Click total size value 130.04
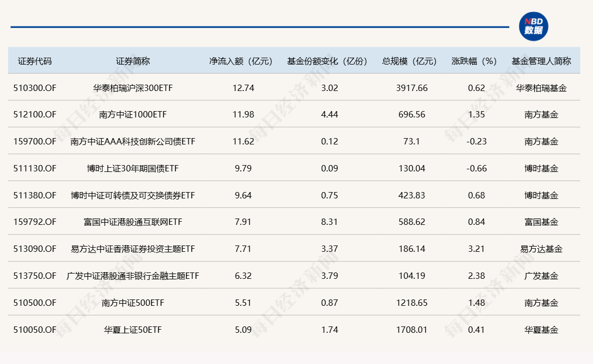The height and width of the screenshot is (364, 593). pyautogui.click(x=412, y=168)
